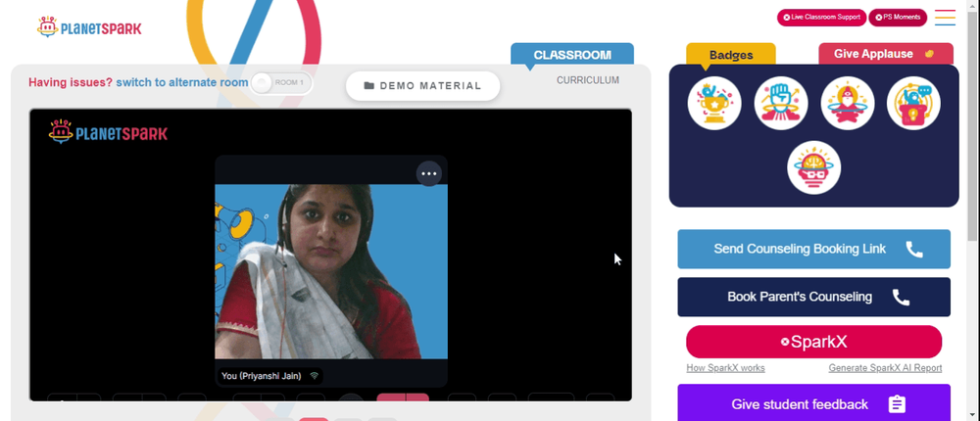The image size is (980, 421).
Task: Open the Badges tab
Action: click(x=731, y=55)
